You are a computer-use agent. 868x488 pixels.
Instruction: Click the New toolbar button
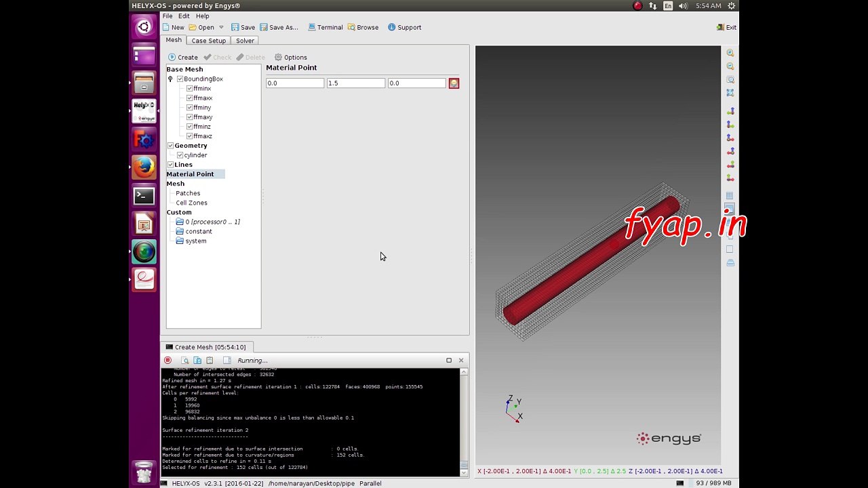click(x=173, y=28)
